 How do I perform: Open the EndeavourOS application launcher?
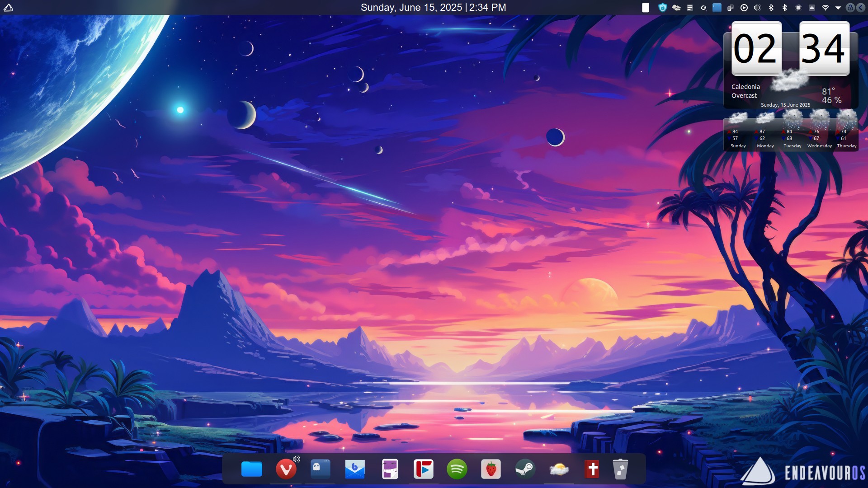[x=8, y=7]
